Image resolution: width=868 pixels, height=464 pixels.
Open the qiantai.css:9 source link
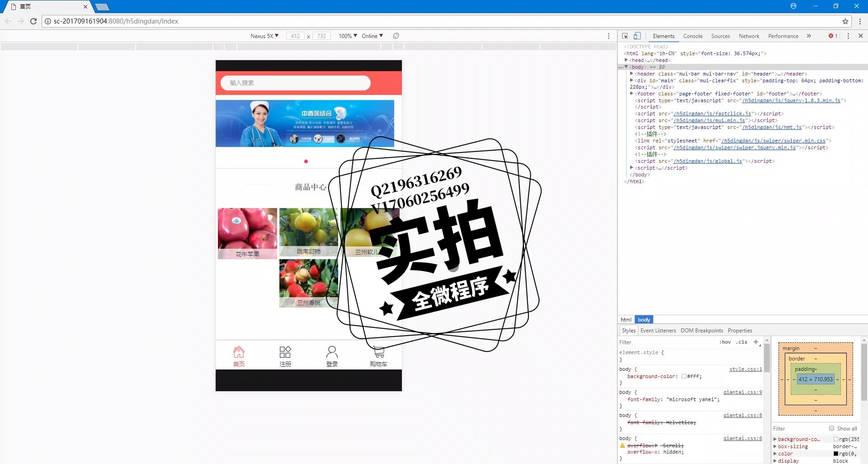[x=742, y=392]
